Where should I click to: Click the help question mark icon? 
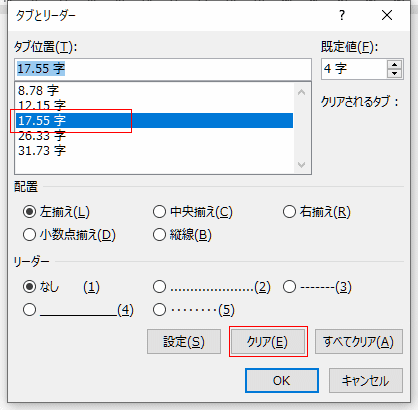(342, 15)
